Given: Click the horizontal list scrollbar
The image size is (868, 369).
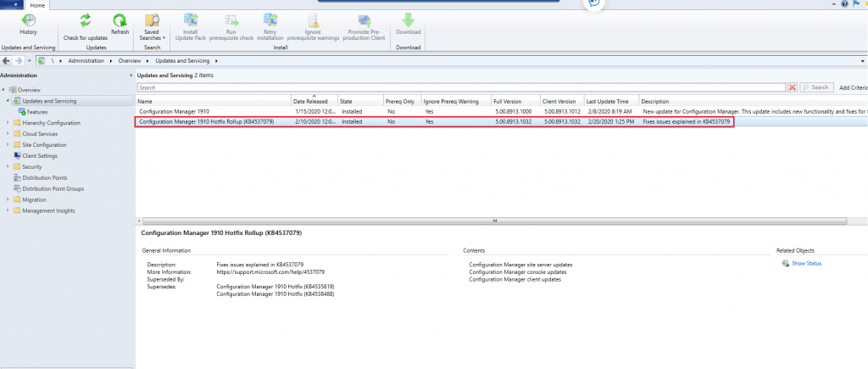Looking at the screenshot, I should tap(494, 221).
